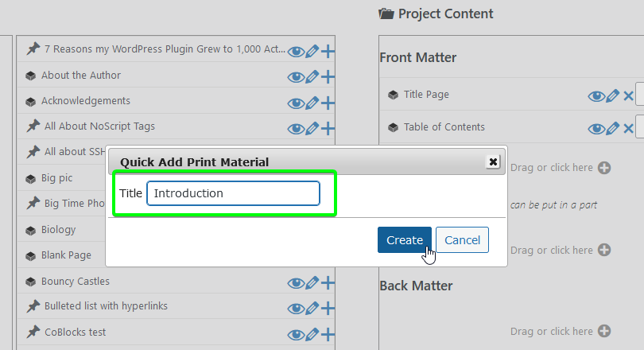Click plus circle under Front Matter

[604, 168]
